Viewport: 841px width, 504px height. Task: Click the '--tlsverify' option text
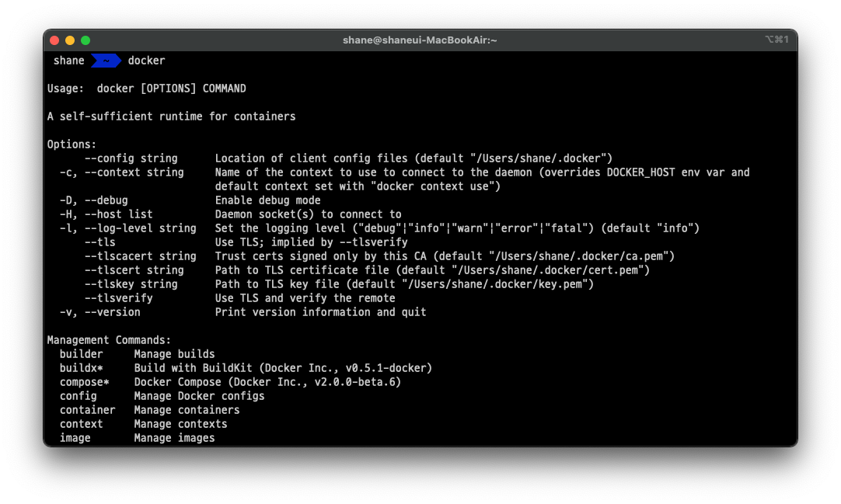click(x=119, y=297)
